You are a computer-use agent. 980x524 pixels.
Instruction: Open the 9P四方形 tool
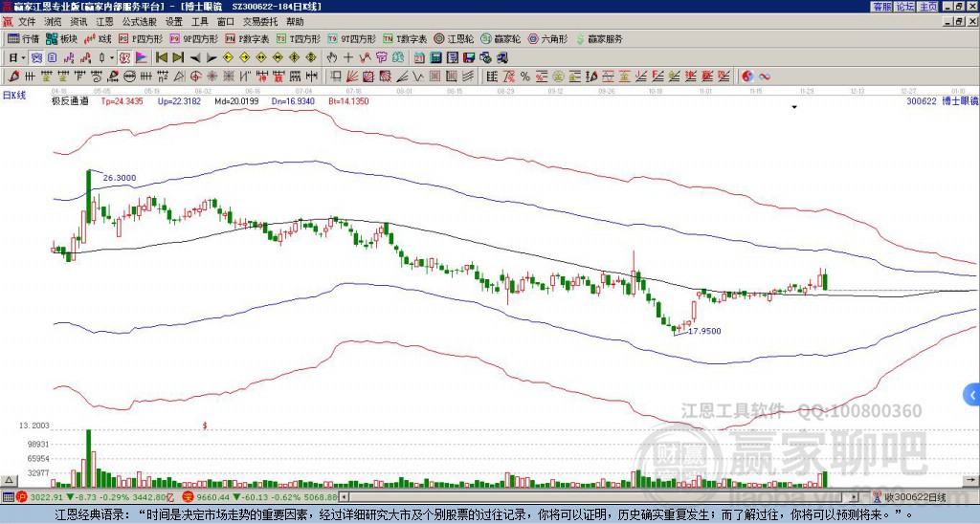194,38
